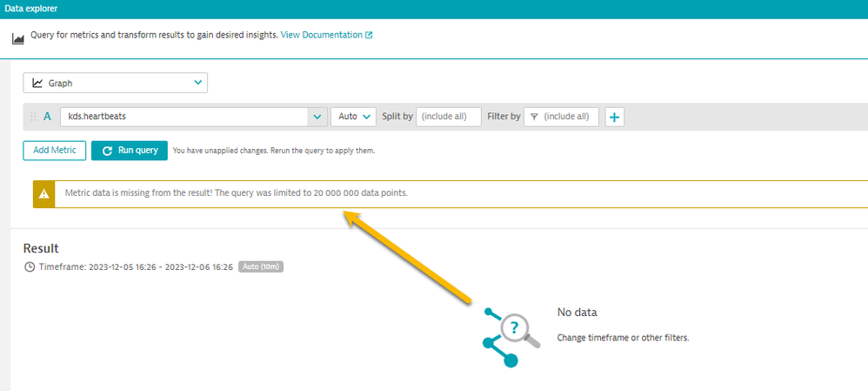Open the View Documentation link
The width and height of the screenshot is (868, 391).
pyautogui.click(x=321, y=35)
